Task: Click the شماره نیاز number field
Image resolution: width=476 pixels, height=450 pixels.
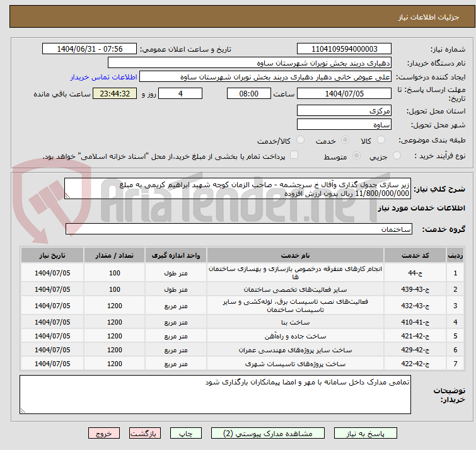Action: point(344,49)
